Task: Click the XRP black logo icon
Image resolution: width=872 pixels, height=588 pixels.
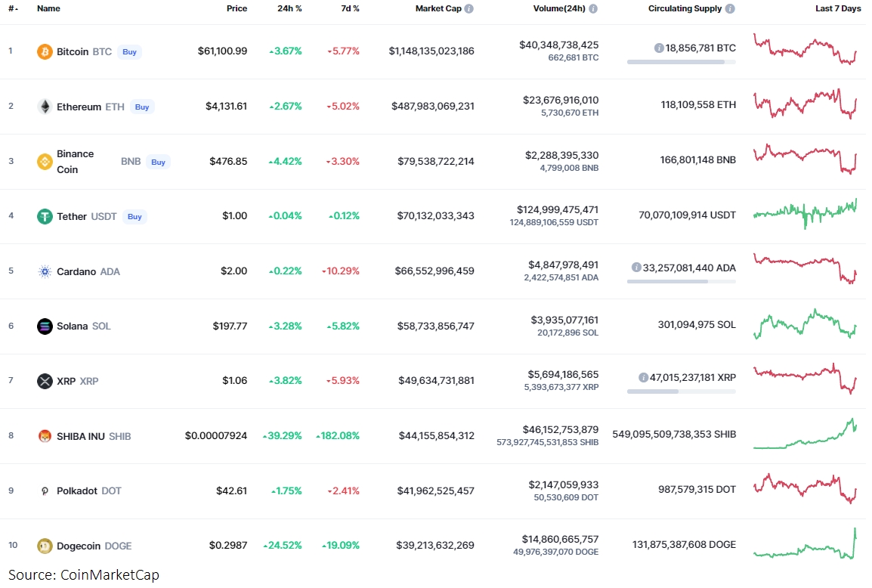Action: pos(45,381)
